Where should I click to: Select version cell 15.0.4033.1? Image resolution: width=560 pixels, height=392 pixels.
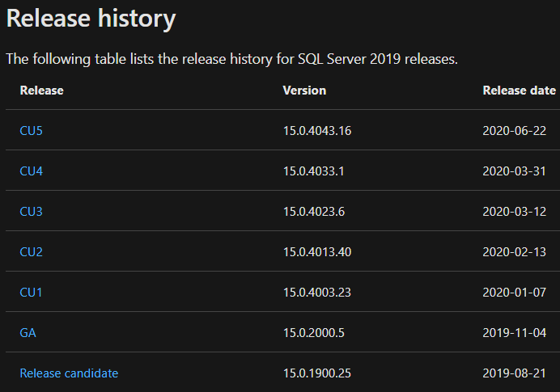(313, 171)
